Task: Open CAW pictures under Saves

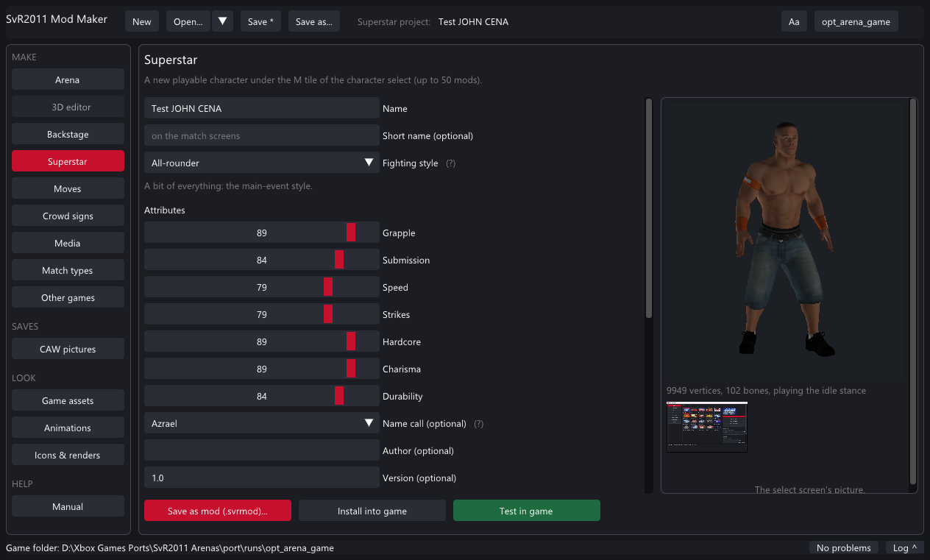Action: click(68, 349)
